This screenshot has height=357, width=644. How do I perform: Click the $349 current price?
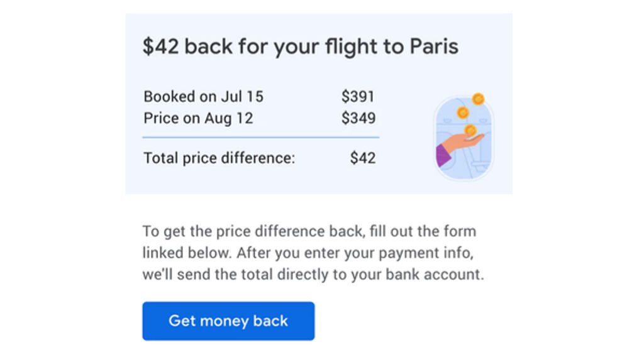[358, 118]
